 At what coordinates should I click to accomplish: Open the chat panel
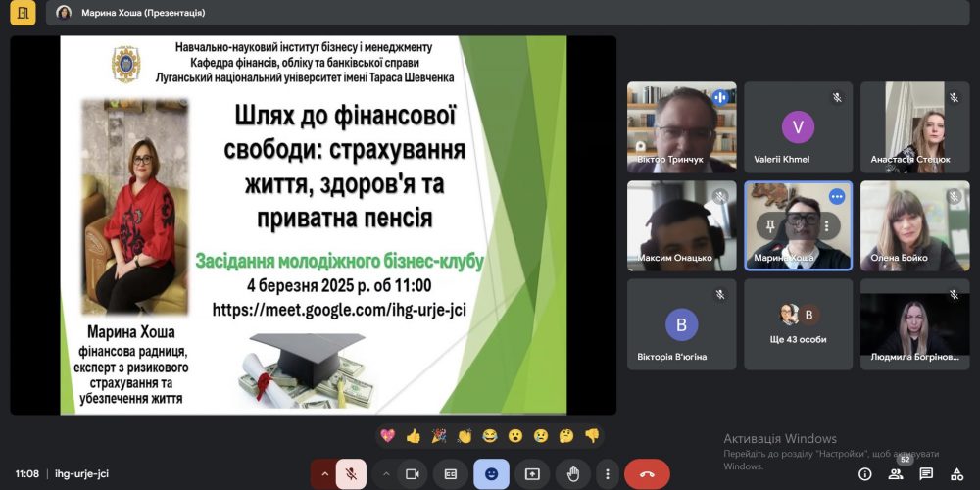click(x=926, y=474)
